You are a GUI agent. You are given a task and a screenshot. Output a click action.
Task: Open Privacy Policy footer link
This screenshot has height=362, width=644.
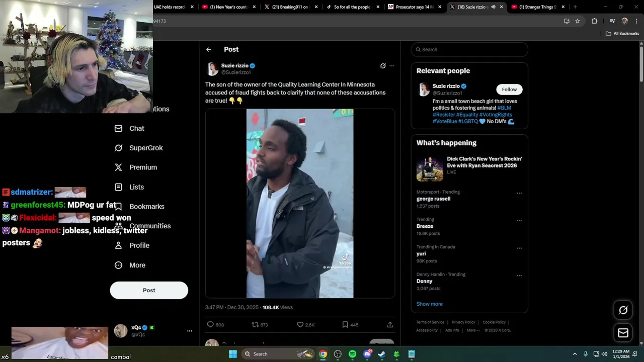[x=463, y=322]
